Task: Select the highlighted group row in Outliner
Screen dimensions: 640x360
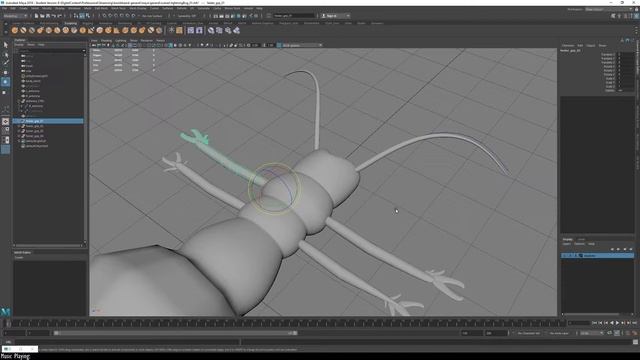Action: click(48, 121)
